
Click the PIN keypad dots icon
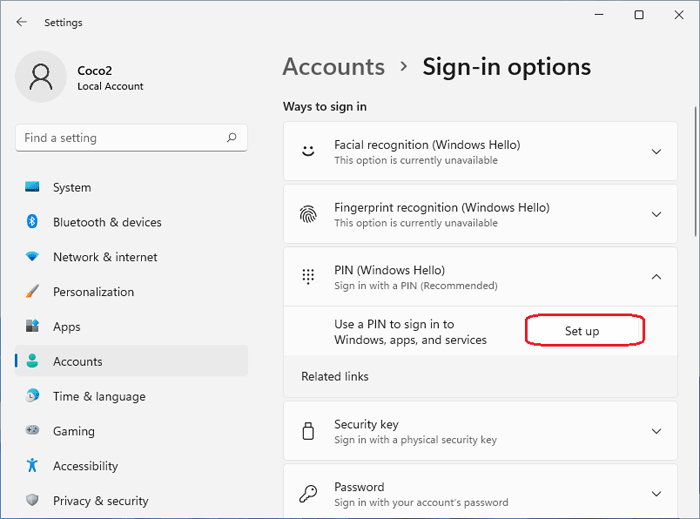point(308,277)
